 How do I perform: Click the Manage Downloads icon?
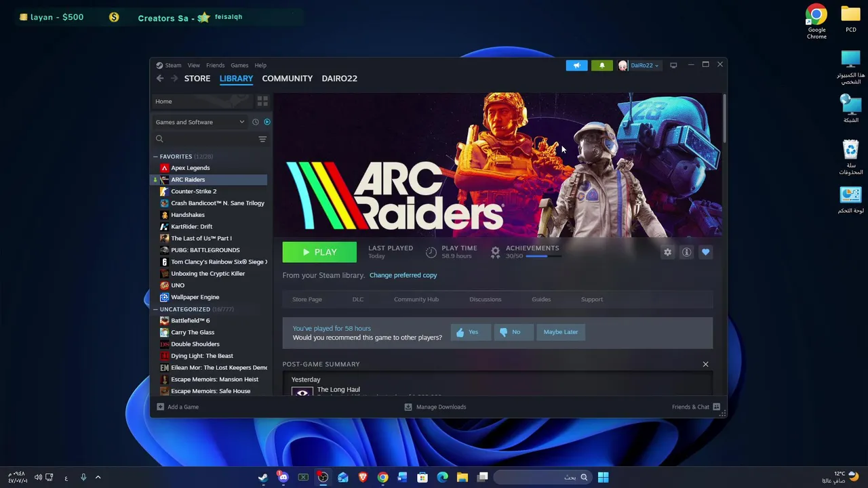tap(408, 407)
